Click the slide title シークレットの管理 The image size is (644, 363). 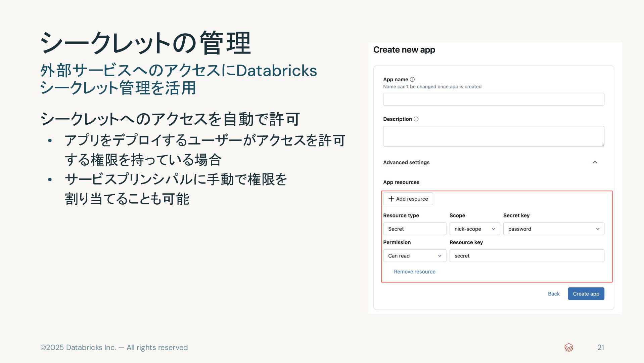point(145,43)
